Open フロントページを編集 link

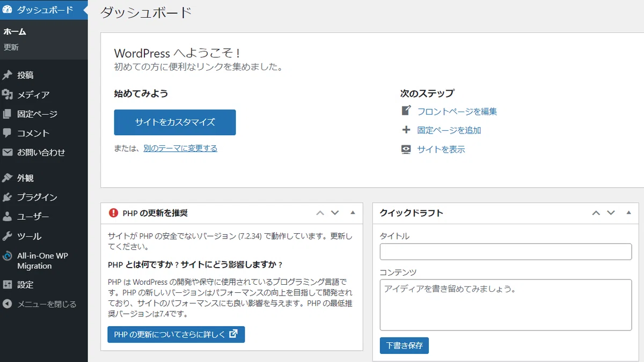pos(457,112)
